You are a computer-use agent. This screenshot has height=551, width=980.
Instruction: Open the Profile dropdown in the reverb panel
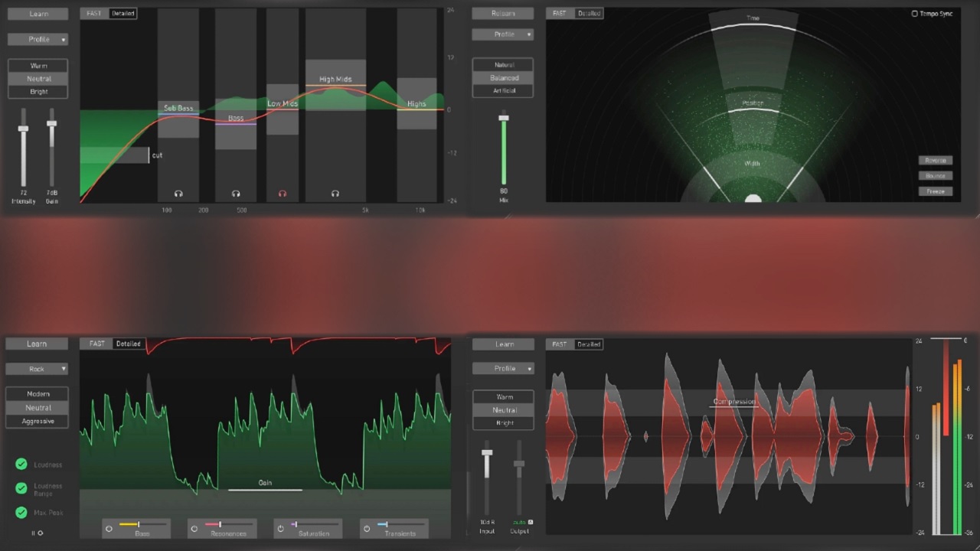pyautogui.click(x=502, y=34)
